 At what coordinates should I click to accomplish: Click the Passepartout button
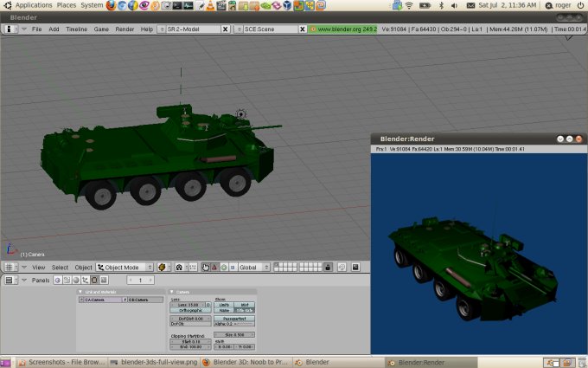point(234,319)
